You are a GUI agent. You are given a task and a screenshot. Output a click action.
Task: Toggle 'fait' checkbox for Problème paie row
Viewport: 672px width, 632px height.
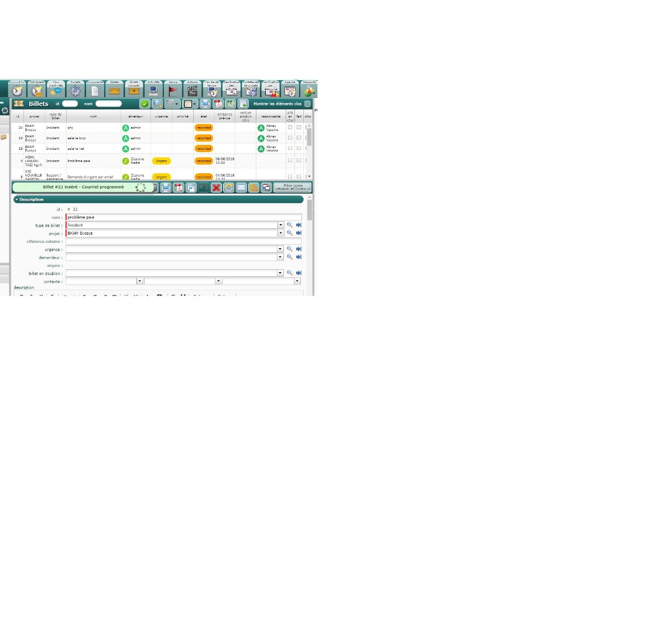pos(299,160)
